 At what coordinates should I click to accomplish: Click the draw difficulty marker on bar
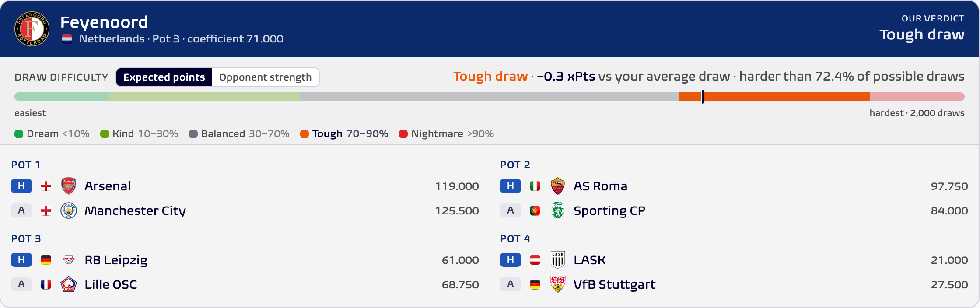click(703, 97)
